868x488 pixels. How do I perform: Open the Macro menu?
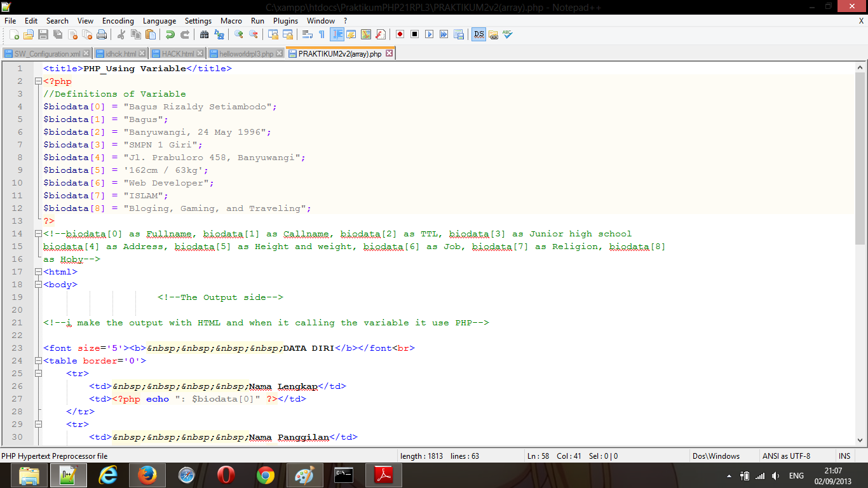tap(231, 21)
